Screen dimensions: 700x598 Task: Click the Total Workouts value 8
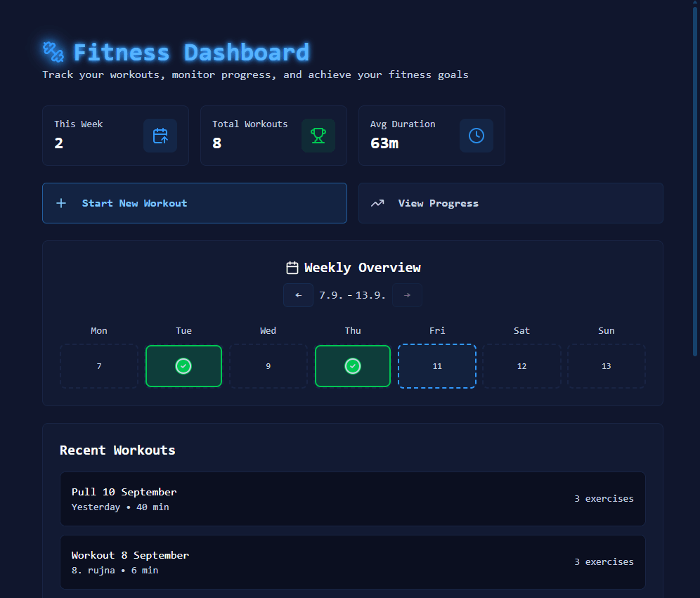[217, 143]
